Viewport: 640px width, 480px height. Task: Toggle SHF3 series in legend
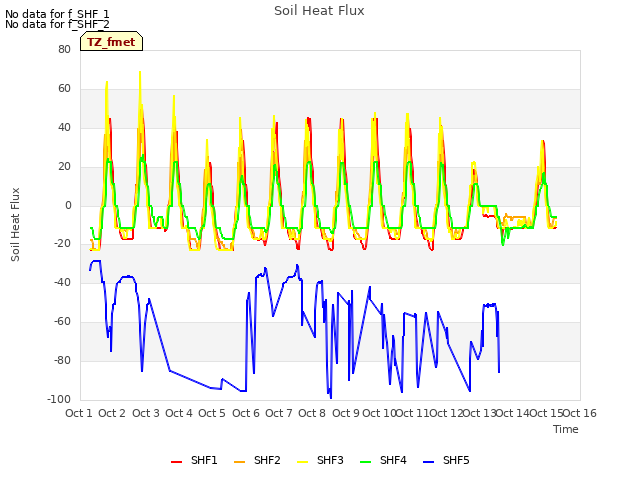click(320, 460)
